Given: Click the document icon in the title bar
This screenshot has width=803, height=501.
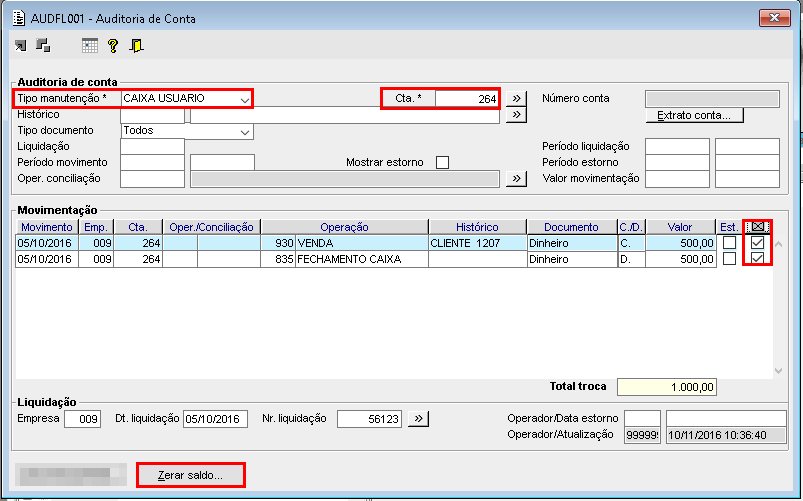Looking at the screenshot, I should 19,18.
